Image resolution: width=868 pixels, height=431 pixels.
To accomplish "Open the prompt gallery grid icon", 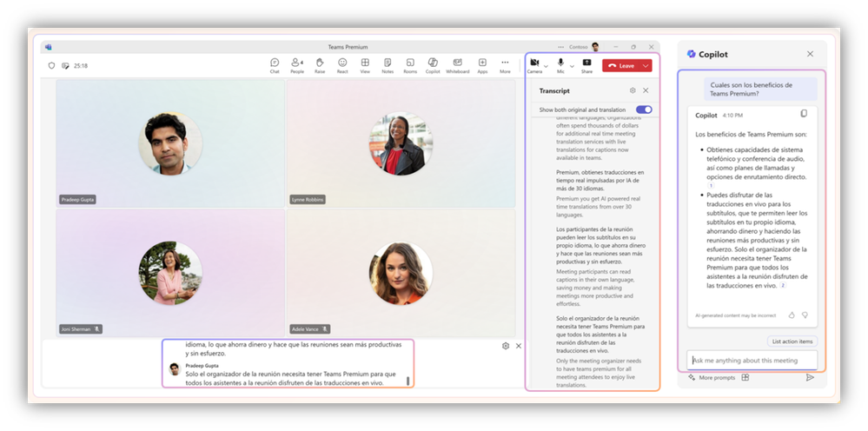I will (745, 377).
